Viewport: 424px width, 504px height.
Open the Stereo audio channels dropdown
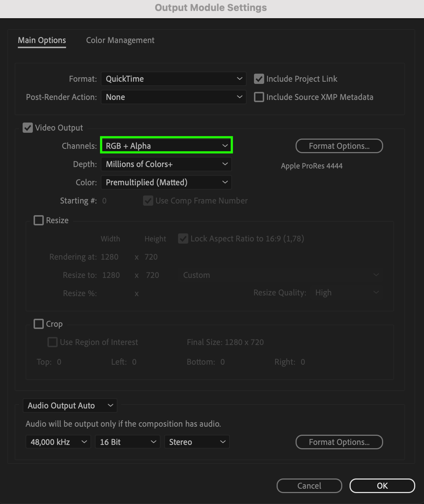[197, 442]
